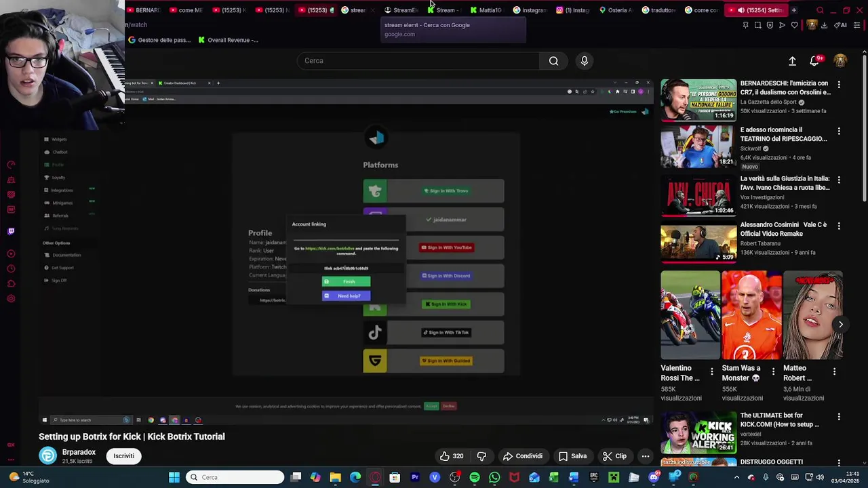Open WhatsApp from the taskbar
Image resolution: width=868 pixels, height=488 pixels.
[x=494, y=477]
